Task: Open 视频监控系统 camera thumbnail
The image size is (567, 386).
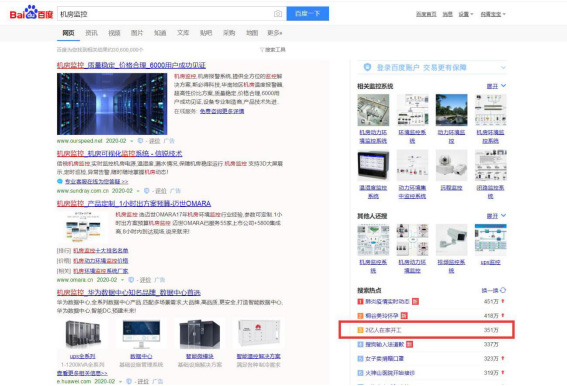Action: point(451,240)
